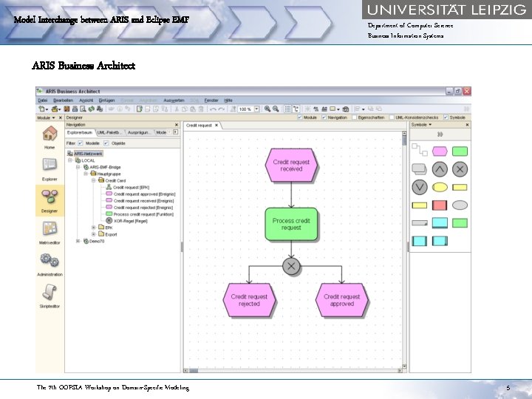This screenshot has width=532, height=399.
Task: Select XOR connector circle in diagram
Action: click(x=291, y=266)
